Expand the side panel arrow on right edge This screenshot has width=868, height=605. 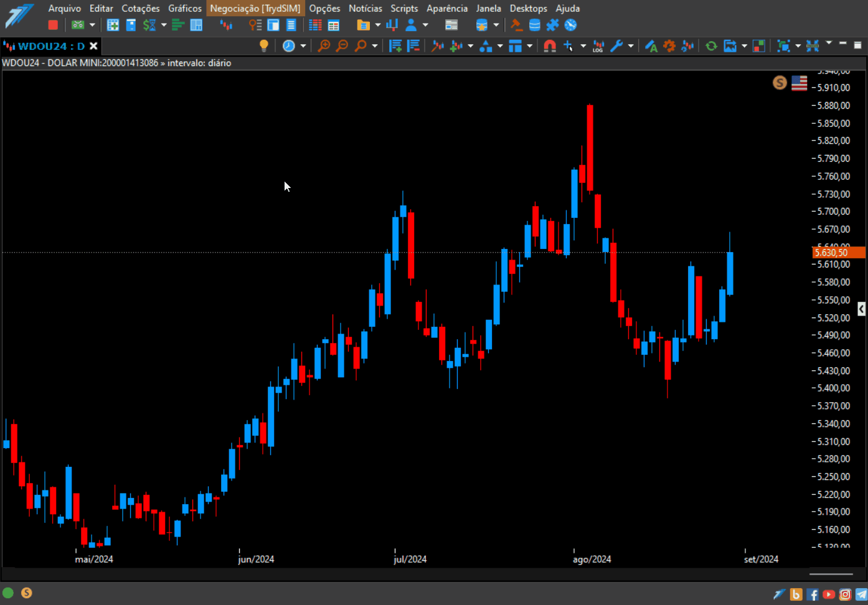coord(861,309)
